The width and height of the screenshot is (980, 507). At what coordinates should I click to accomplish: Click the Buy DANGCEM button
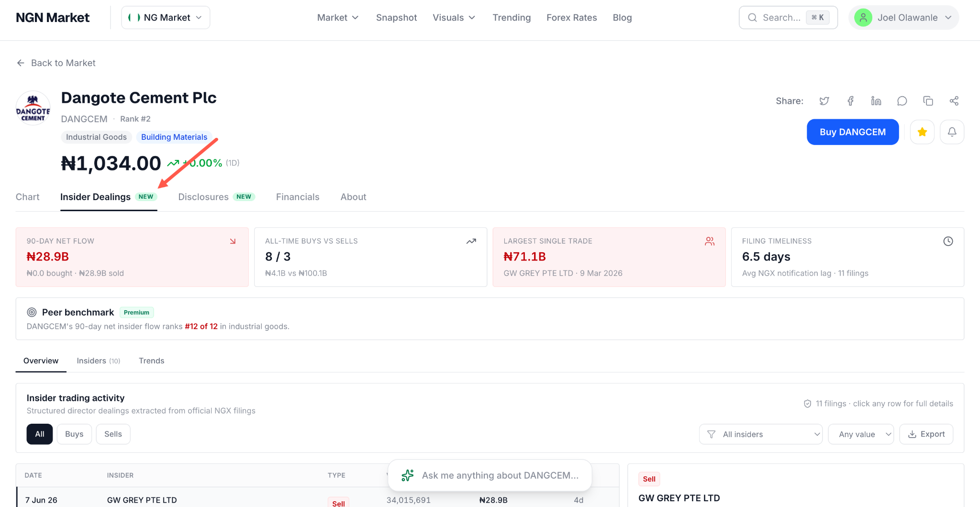click(x=853, y=132)
